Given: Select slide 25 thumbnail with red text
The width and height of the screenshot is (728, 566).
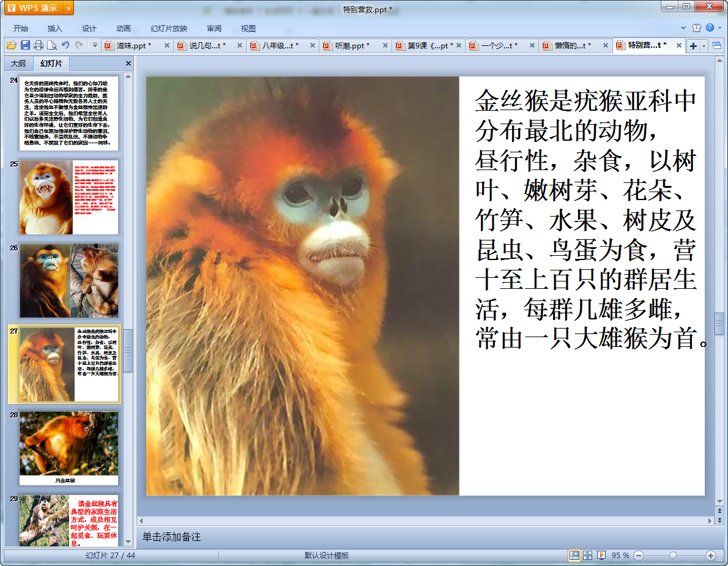Looking at the screenshot, I should 69,197.
